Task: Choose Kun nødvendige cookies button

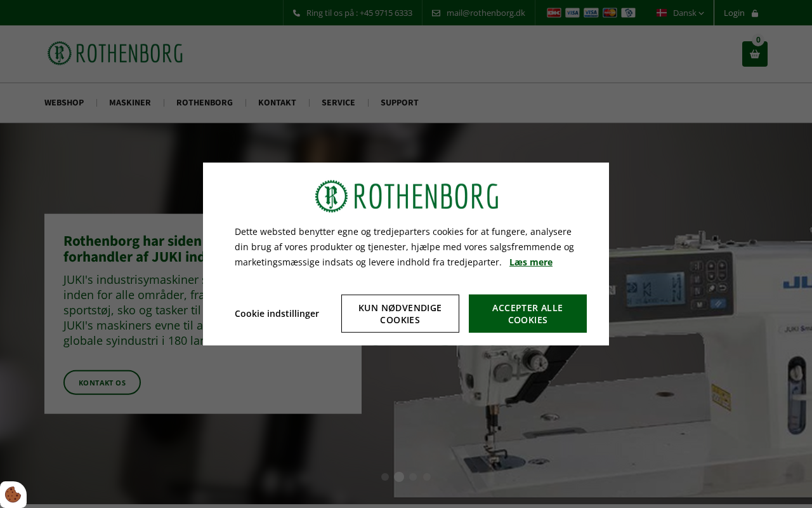Action: (400, 314)
